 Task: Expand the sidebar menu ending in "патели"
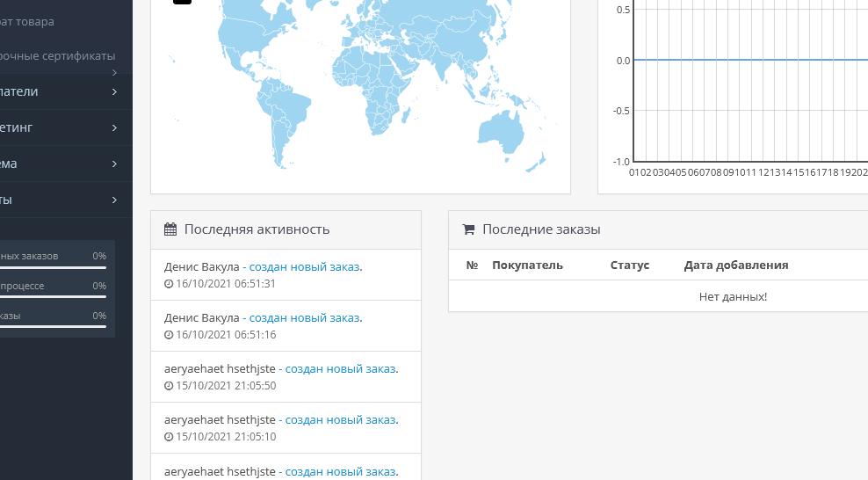[x=66, y=91]
